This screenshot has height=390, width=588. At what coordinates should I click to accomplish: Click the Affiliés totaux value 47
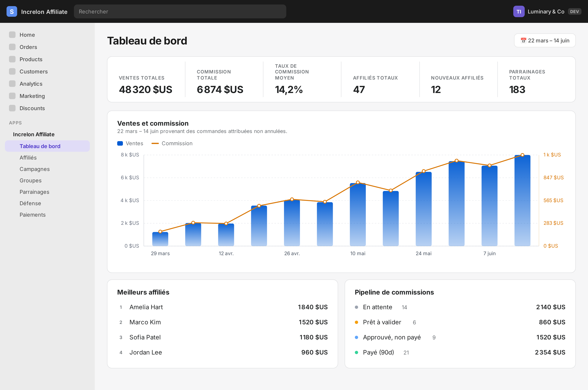359,90
